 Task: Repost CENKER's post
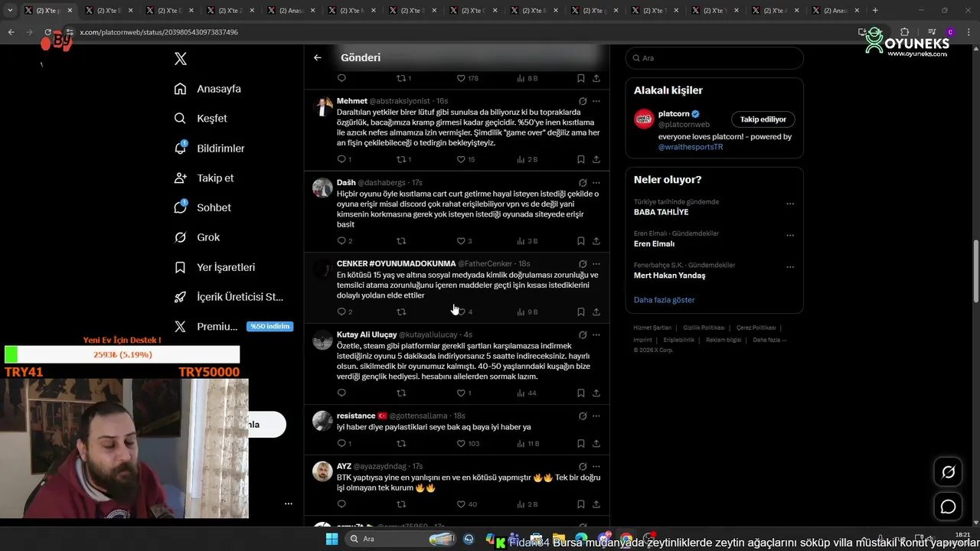[401, 311]
